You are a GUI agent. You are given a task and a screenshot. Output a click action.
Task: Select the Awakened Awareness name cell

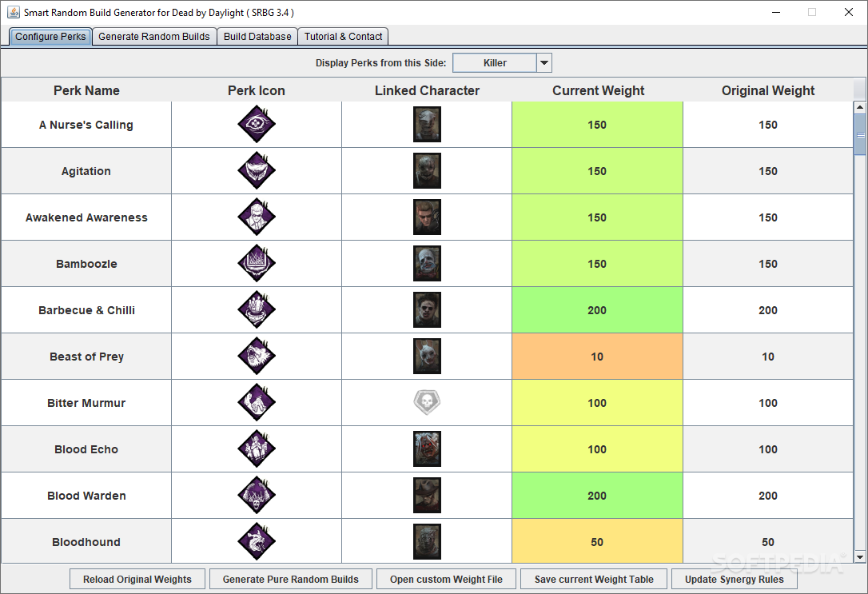tap(86, 217)
